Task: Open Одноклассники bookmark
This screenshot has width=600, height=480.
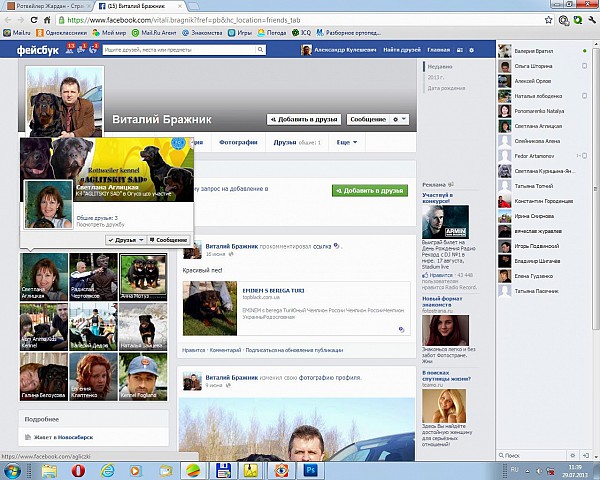Action: point(61,33)
